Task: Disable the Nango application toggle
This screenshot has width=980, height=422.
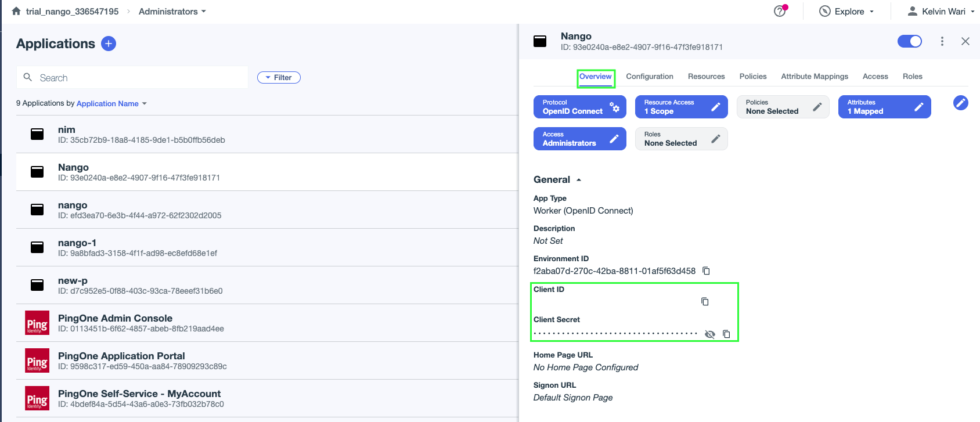Action: [910, 41]
